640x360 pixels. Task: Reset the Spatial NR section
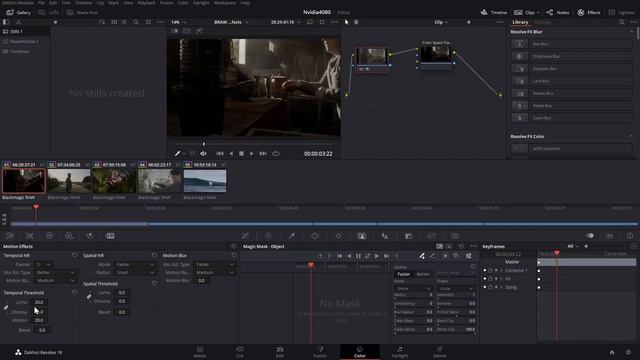coord(154,255)
